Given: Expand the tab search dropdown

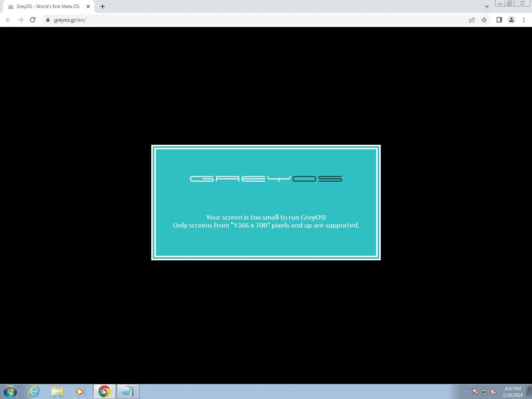Looking at the screenshot, I should tap(487, 6).
